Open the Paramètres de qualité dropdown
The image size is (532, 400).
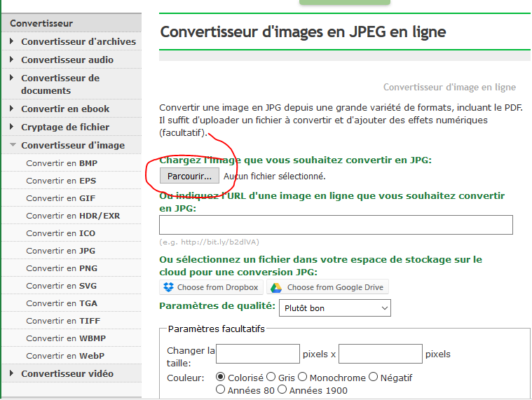[335, 308]
